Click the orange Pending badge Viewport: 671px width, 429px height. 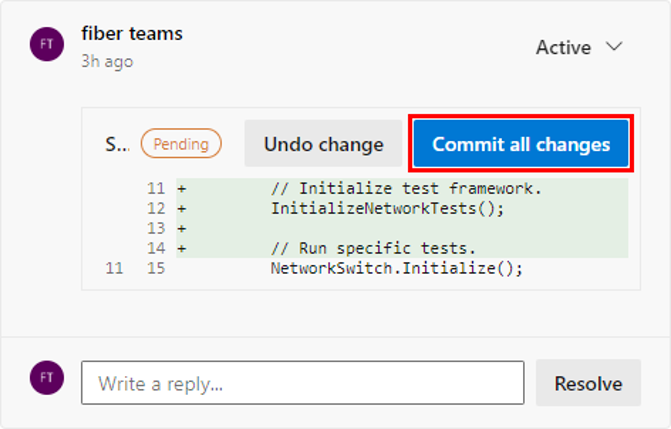[x=181, y=144]
